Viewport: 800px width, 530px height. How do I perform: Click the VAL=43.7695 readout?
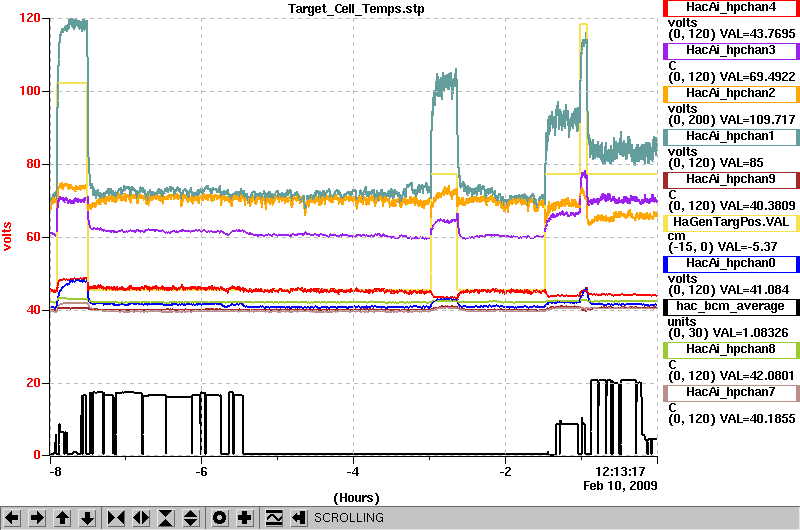[757, 34]
